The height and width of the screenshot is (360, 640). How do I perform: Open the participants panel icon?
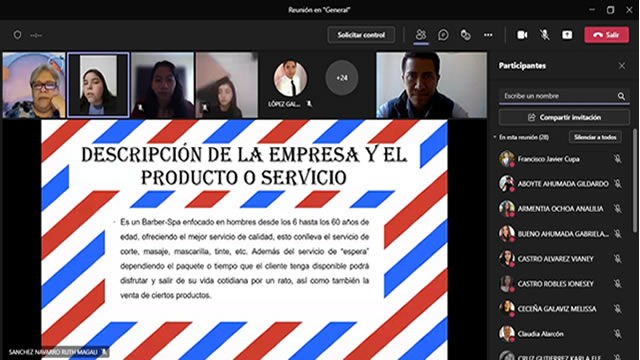(420, 35)
